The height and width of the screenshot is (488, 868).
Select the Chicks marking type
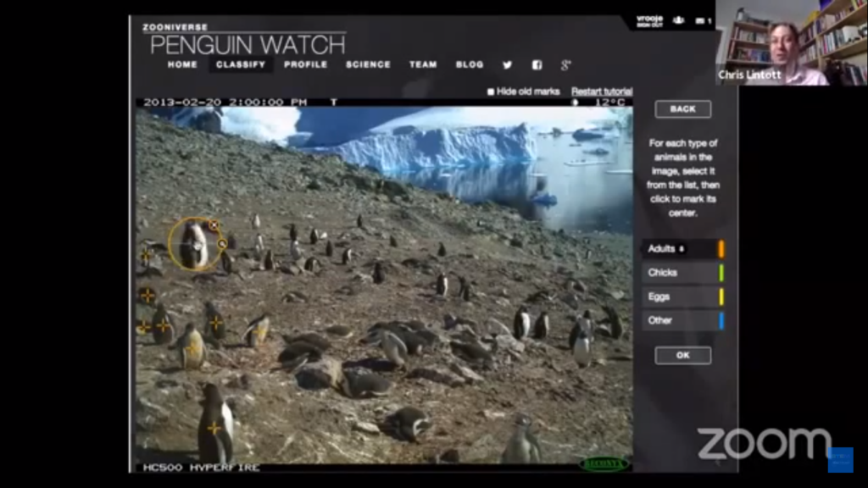tap(683, 273)
